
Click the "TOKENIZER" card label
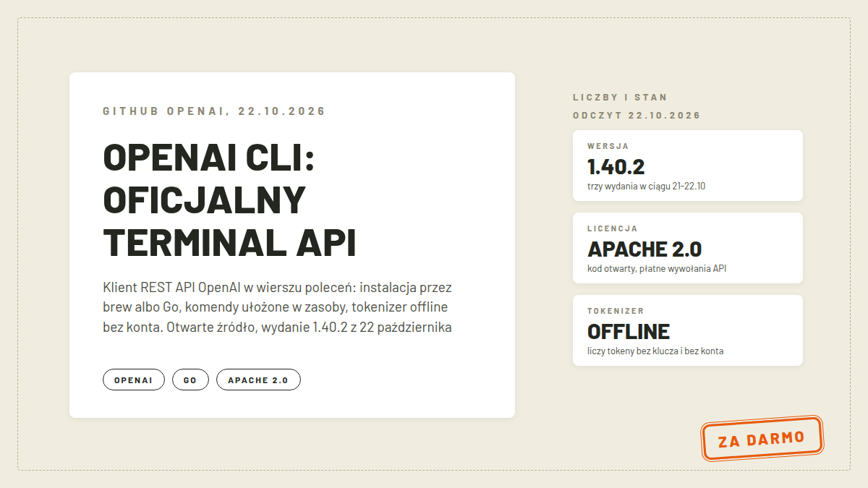point(616,311)
